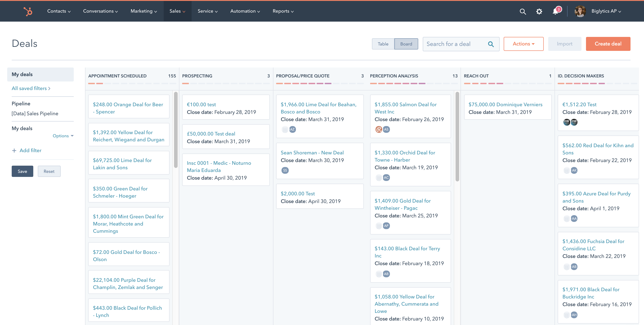Click Reset filter button
Viewport: 644px width, 325px height.
pos(48,171)
